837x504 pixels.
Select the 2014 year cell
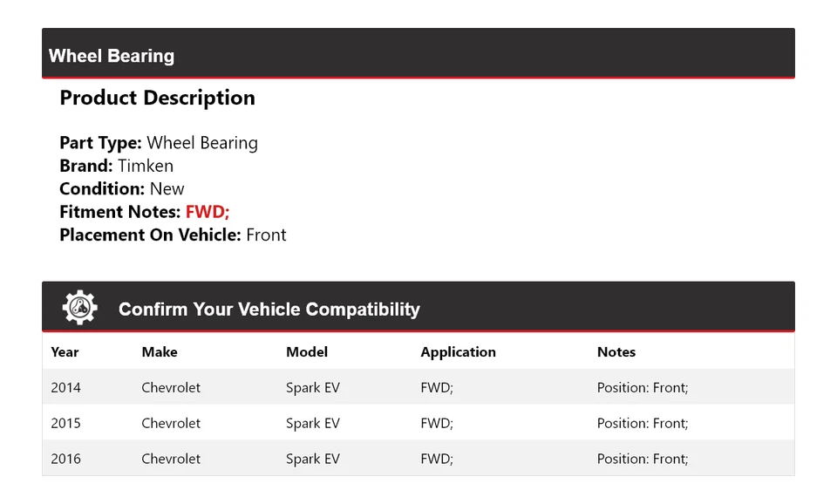[x=65, y=388]
